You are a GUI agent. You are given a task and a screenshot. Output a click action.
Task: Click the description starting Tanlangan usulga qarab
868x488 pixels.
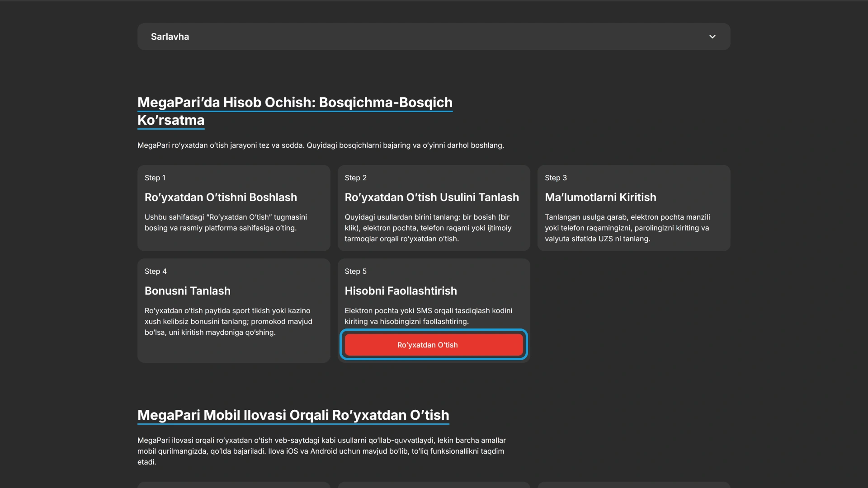click(x=627, y=228)
